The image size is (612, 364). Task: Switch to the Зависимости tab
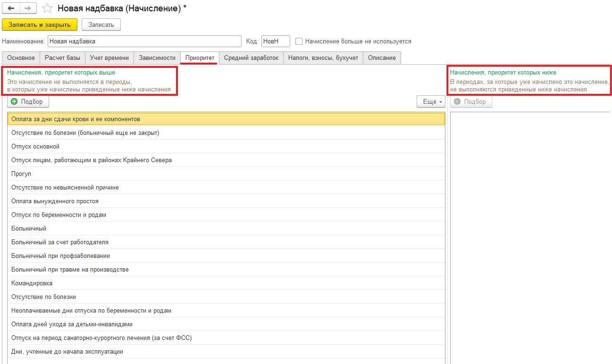point(157,58)
